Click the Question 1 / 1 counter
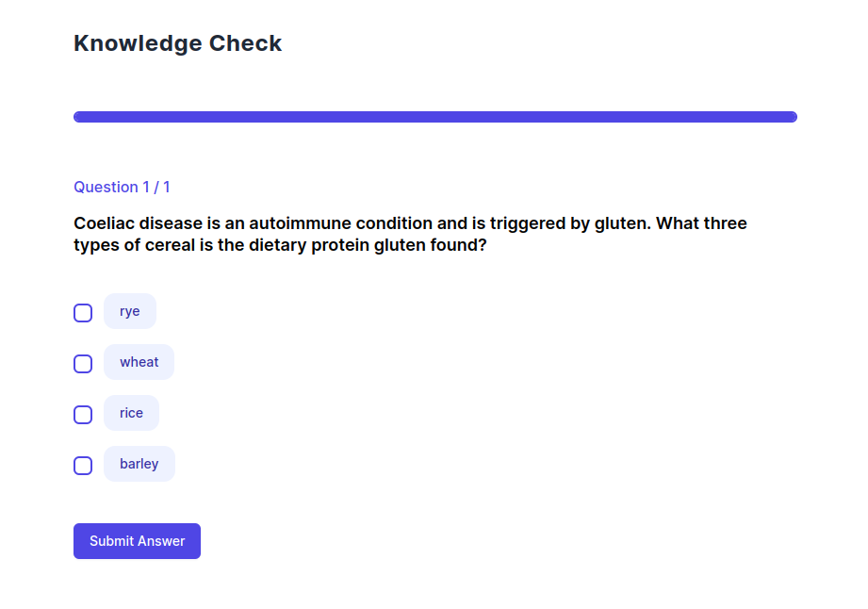Image resolution: width=868 pixels, height=609 pixels. coord(123,187)
